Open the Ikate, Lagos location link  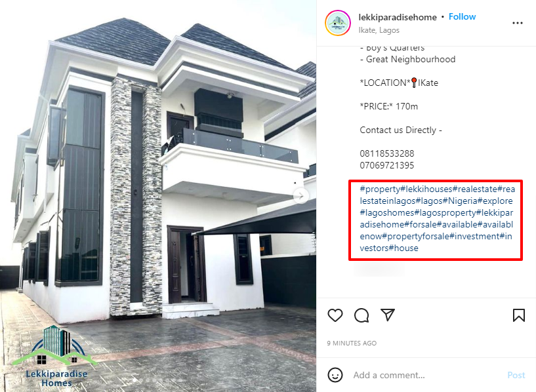click(379, 30)
